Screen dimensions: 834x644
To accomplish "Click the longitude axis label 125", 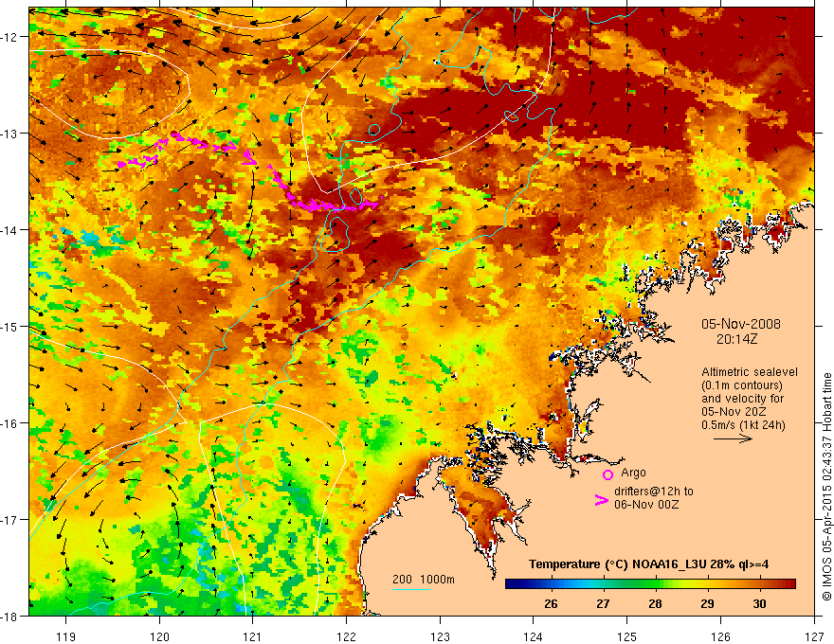I will click(627, 636).
